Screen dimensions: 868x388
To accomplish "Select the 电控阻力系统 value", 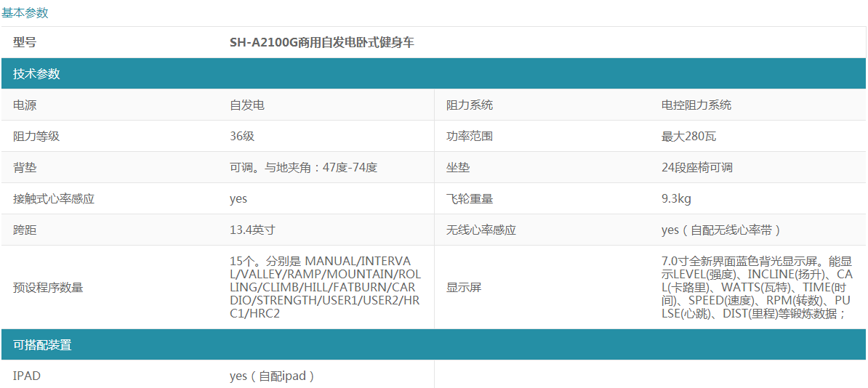I will click(696, 105).
